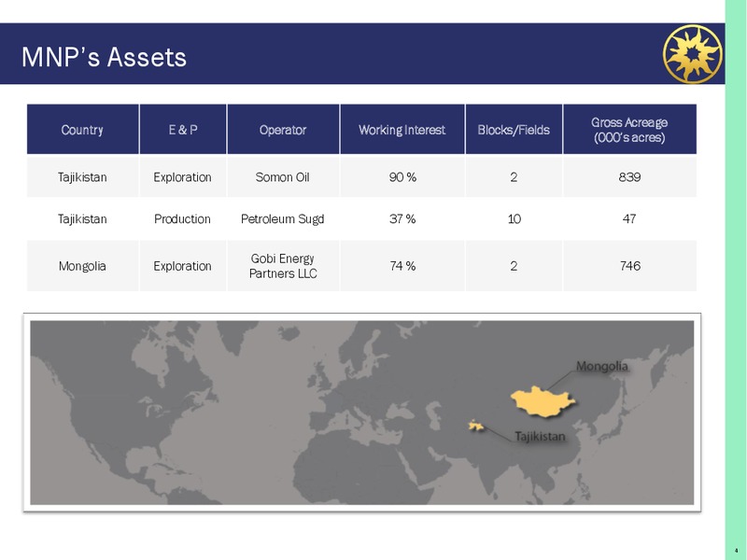This screenshot has width=747, height=560.
Task: Select the "MNP's Assets" slide title
Action: (x=104, y=57)
